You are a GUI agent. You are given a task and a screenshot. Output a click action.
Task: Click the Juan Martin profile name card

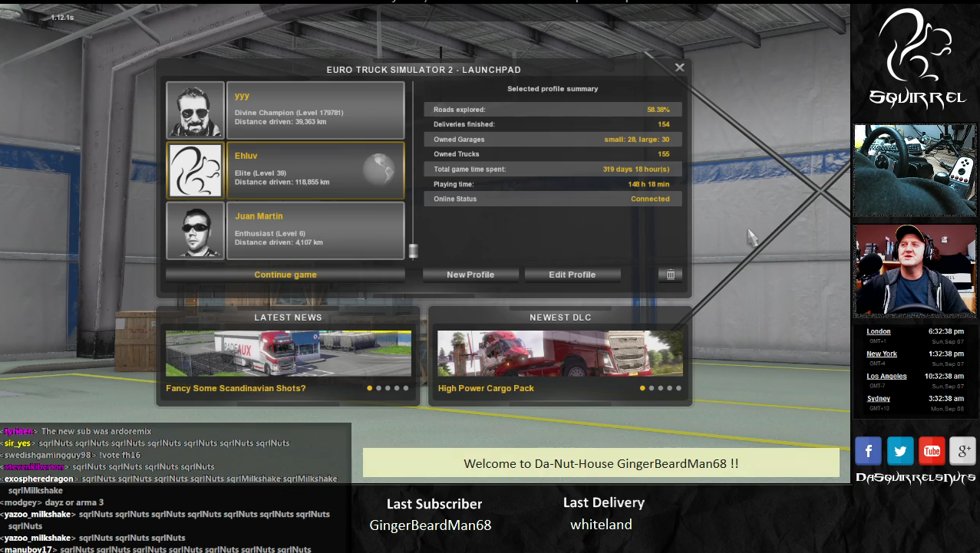tap(315, 230)
